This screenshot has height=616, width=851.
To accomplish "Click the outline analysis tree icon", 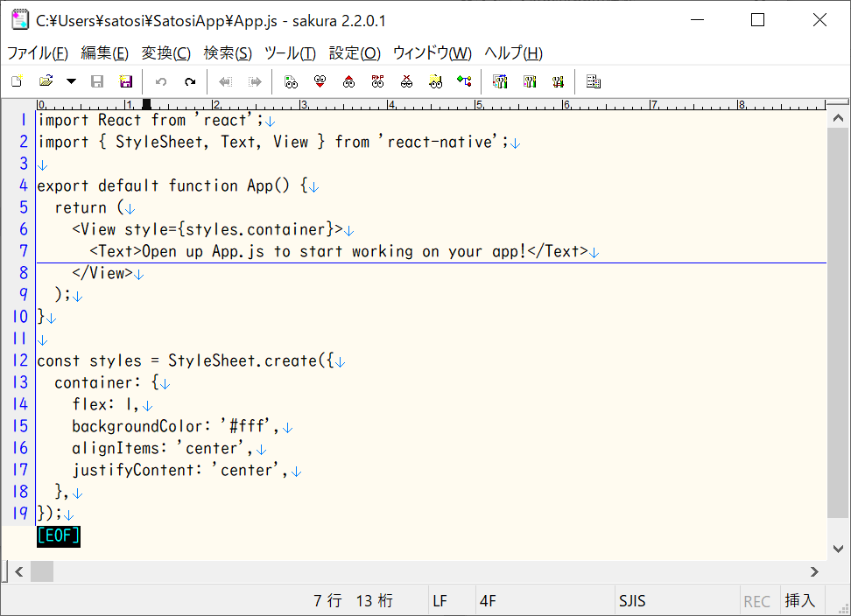I will (x=464, y=81).
